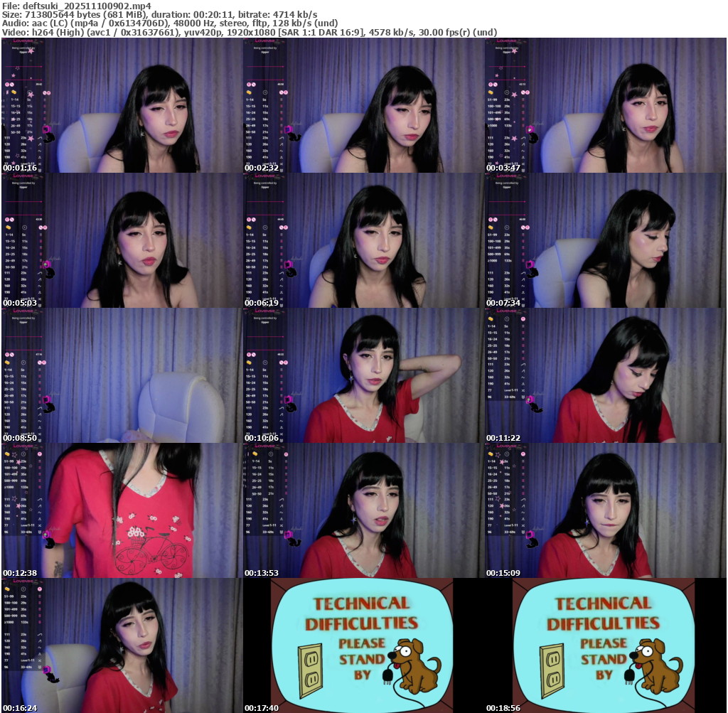This screenshot has width=728, height=713.
Task: View the frame thumbnail stamped 00:13:53
Action: point(363,510)
